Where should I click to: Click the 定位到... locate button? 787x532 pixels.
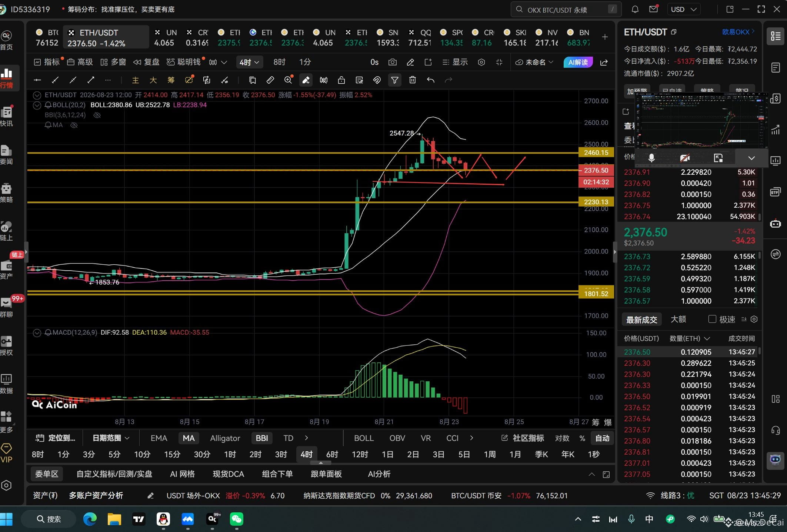(x=56, y=438)
